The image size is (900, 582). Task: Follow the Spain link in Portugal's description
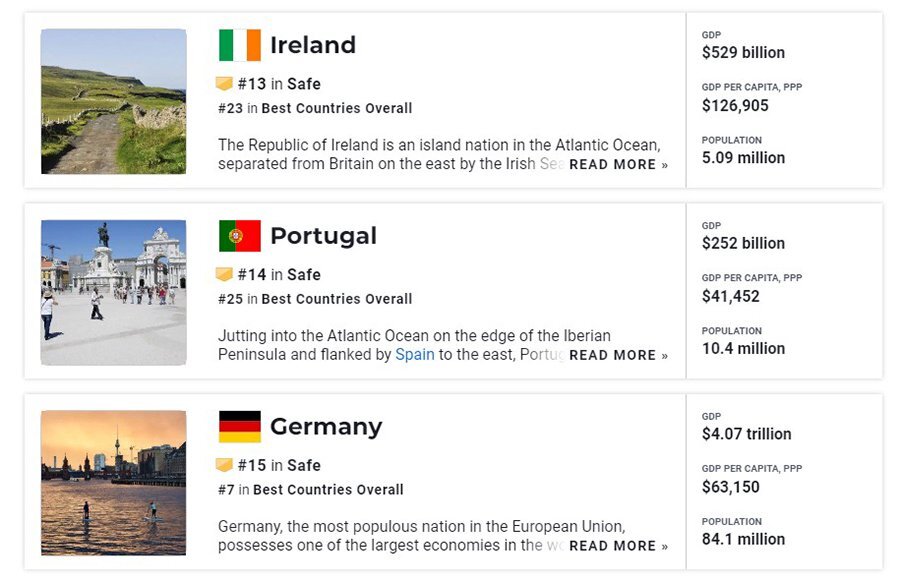click(x=414, y=355)
